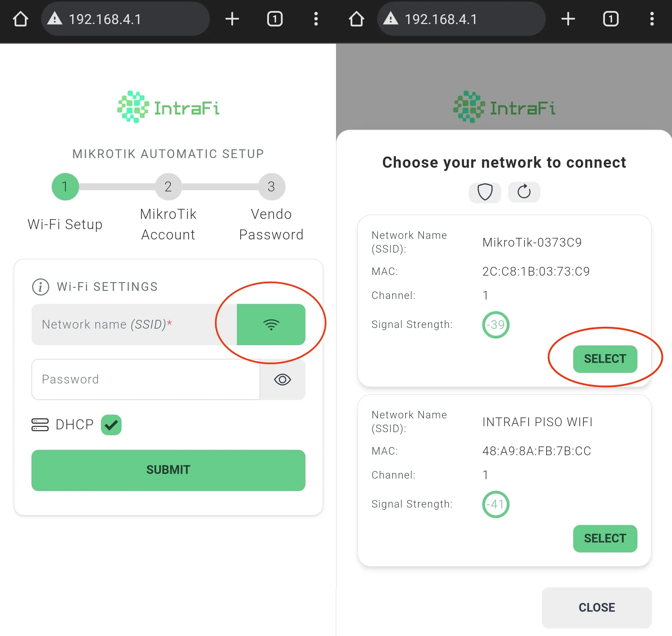Open three-dot menu in right browser

tap(652, 19)
